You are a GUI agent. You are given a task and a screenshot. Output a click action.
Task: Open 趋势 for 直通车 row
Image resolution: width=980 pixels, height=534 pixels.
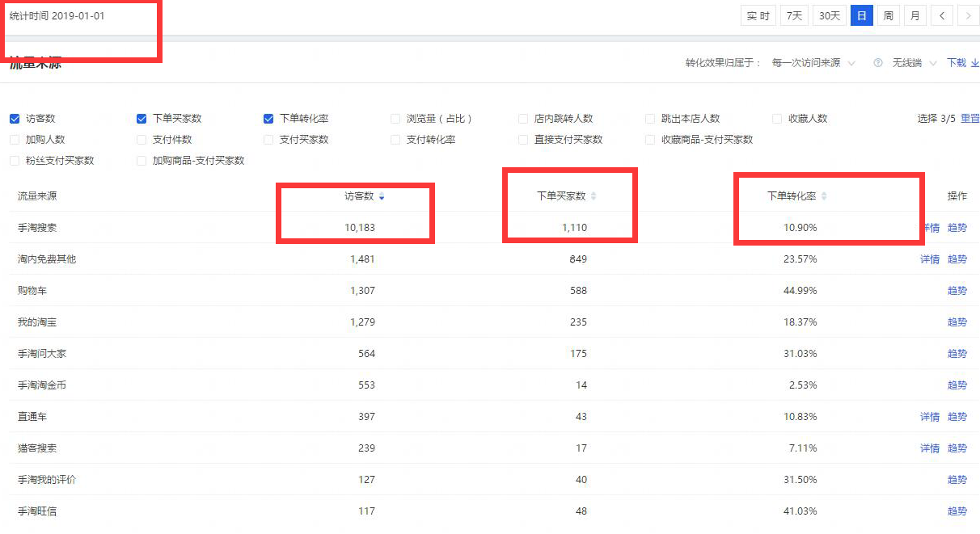pos(957,417)
